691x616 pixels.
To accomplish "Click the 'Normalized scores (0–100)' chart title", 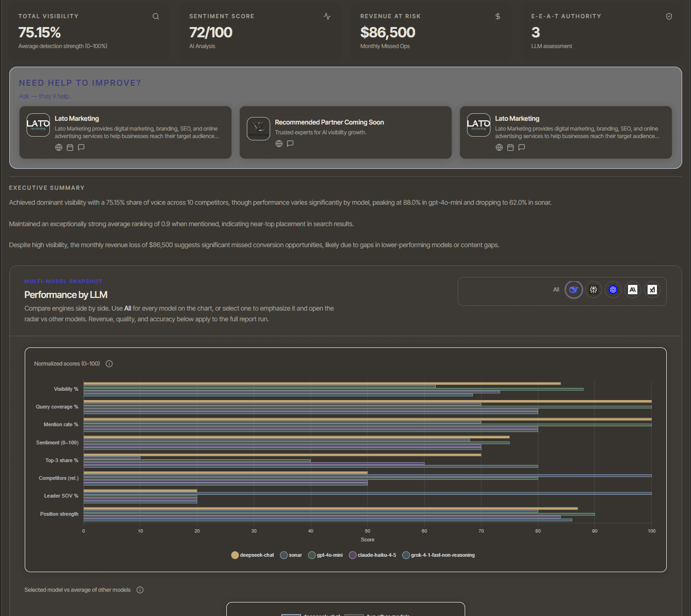I will [x=67, y=364].
